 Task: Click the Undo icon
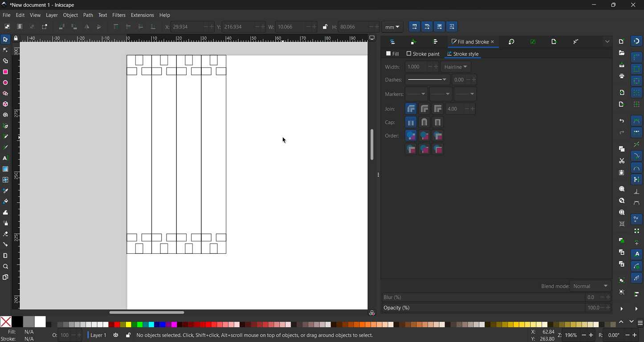click(x=622, y=121)
